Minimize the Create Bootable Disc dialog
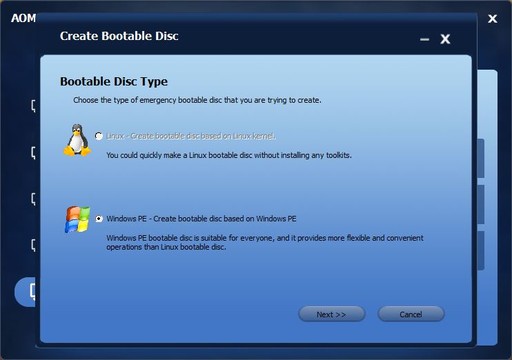Image resolution: width=512 pixels, height=360 pixels. coord(424,39)
